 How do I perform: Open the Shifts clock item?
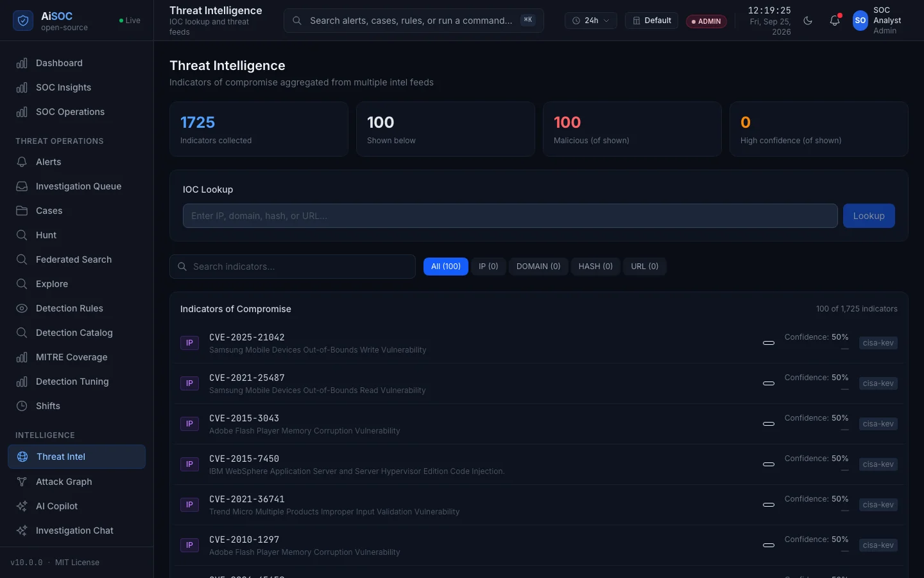coord(76,406)
